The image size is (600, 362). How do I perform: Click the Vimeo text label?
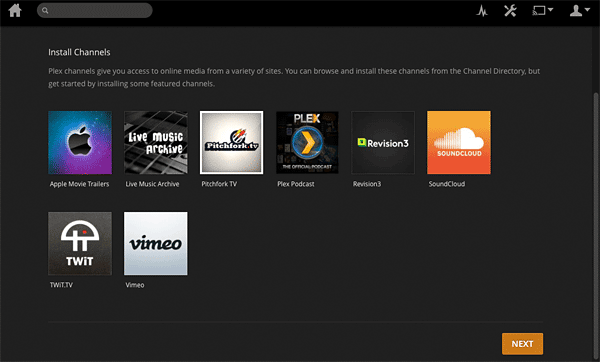coord(135,285)
